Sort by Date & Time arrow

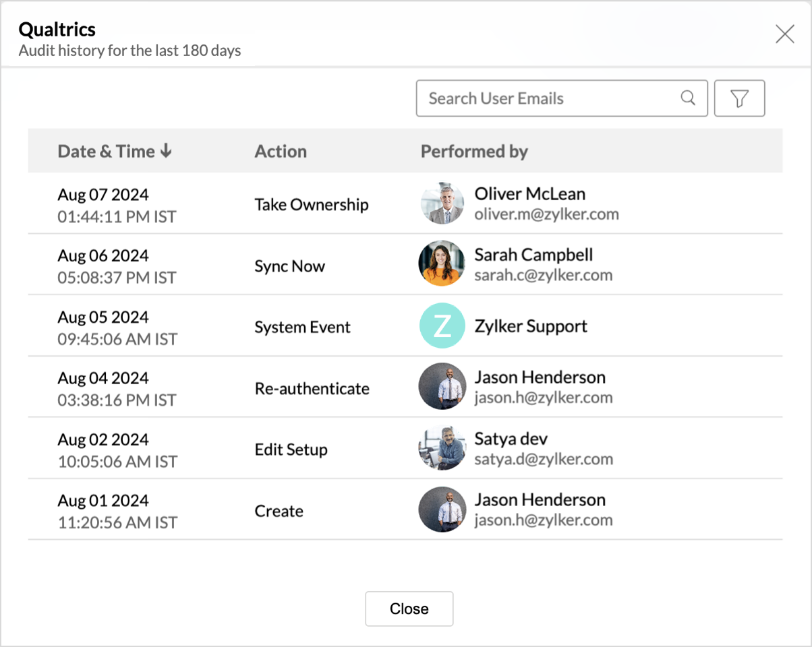coord(166,151)
